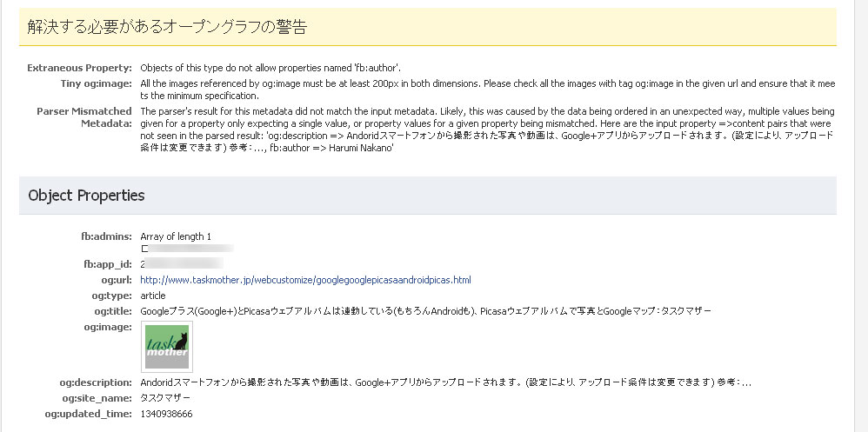The image size is (868, 432).
Task: Click the 1340938666 updated time value
Action: click(167, 414)
